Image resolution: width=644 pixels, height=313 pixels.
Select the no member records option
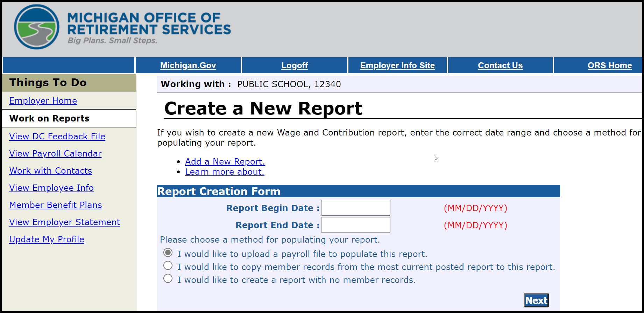(x=168, y=278)
